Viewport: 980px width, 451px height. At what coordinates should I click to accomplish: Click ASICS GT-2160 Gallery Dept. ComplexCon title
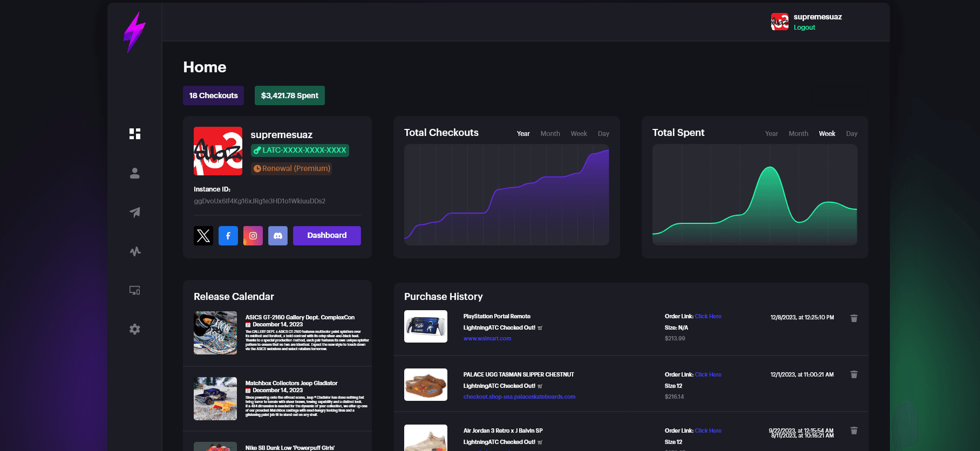(300, 318)
